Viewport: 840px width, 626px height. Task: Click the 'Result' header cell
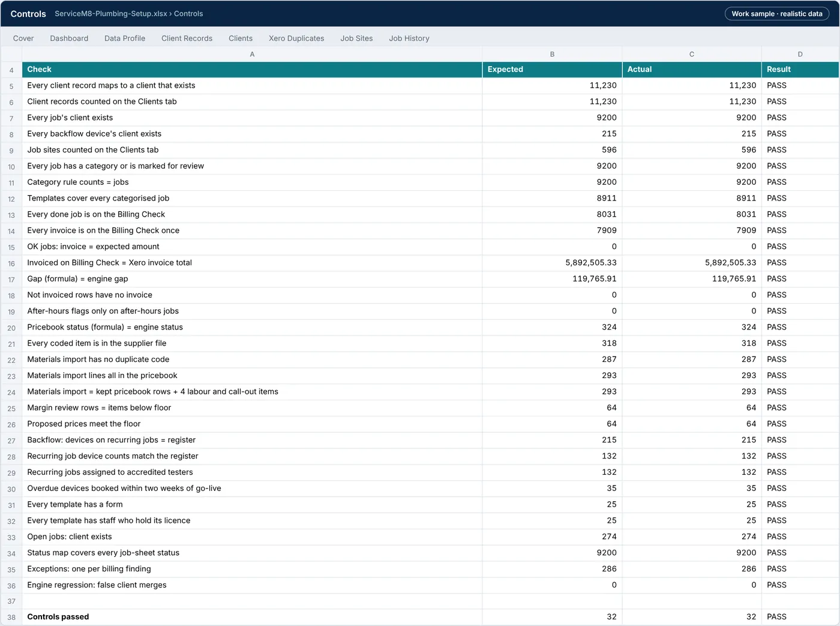(x=800, y=70)
